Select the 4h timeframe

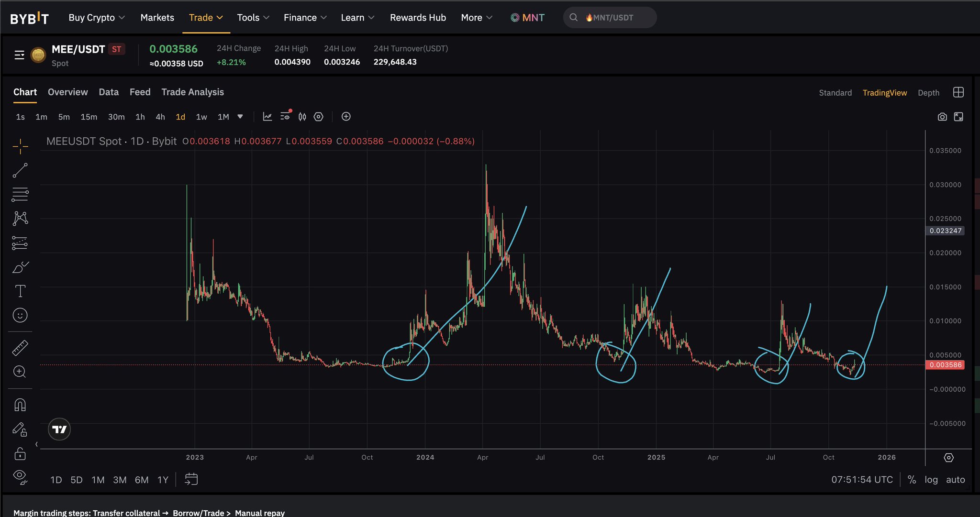point(160,117)
